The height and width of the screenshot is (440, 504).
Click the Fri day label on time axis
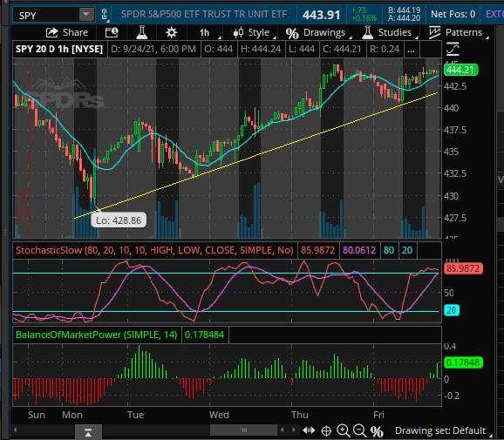pyautogui.click(x=378, y=415)
